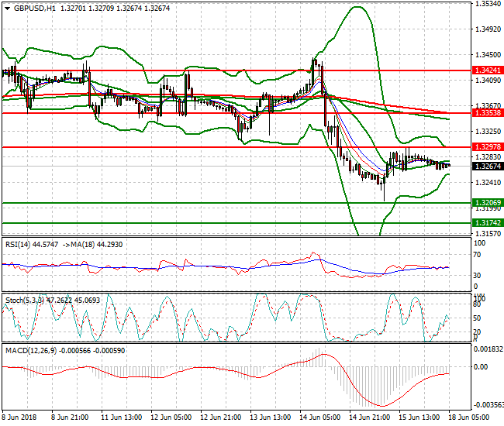Select the MACD scale value 0.001832
504x426 pixels.
pyautogui.click(x=488, y=349)
